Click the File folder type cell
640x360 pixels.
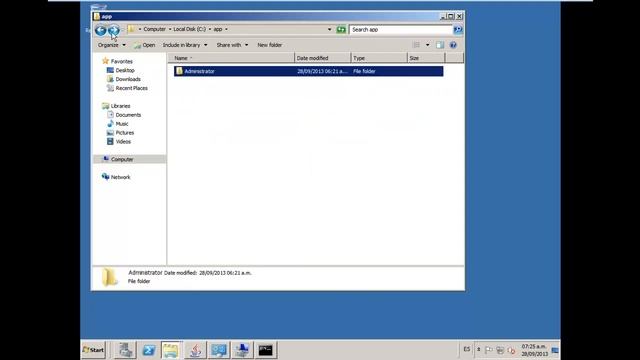tap(364, 71)
